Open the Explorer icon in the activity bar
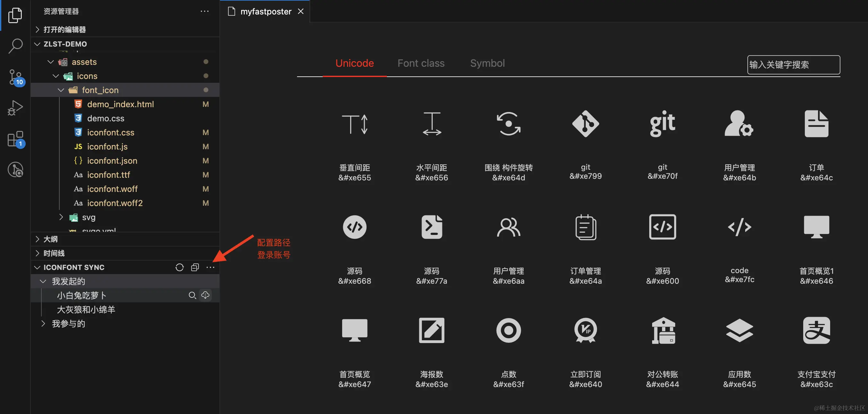The width and height of the screenshot is (868, 414). (x=15, y=15)
